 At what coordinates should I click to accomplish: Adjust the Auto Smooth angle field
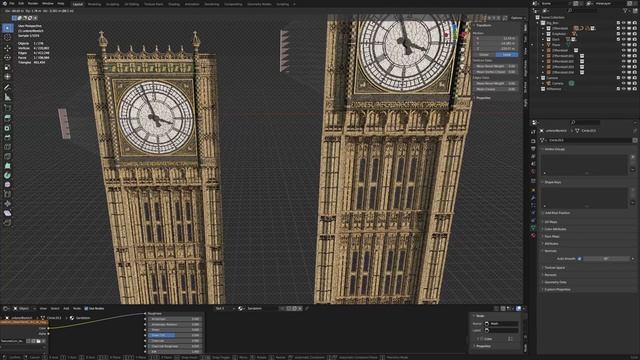[606, 258]
